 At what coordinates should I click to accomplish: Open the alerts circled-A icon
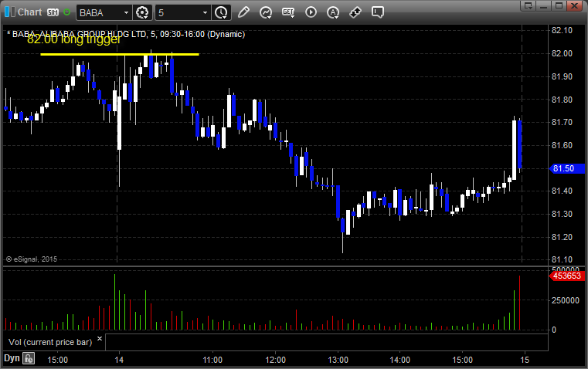pos(333,12)
